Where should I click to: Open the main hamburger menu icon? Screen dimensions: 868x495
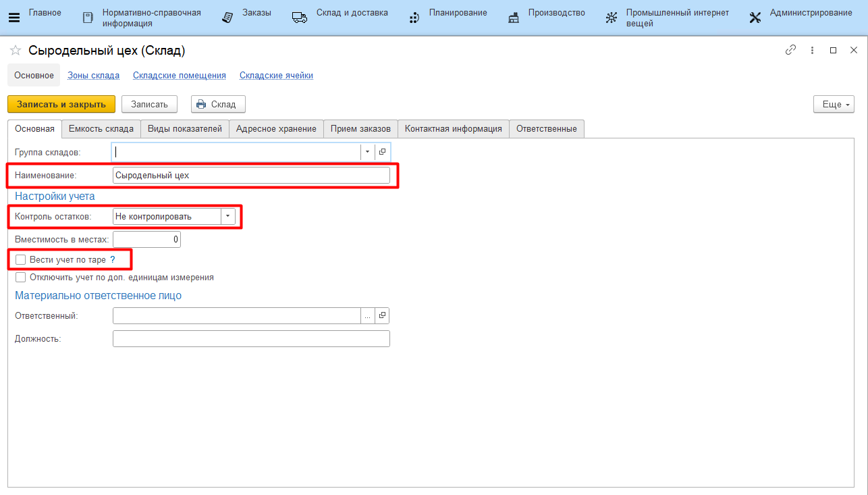click(x=14, y=18)
